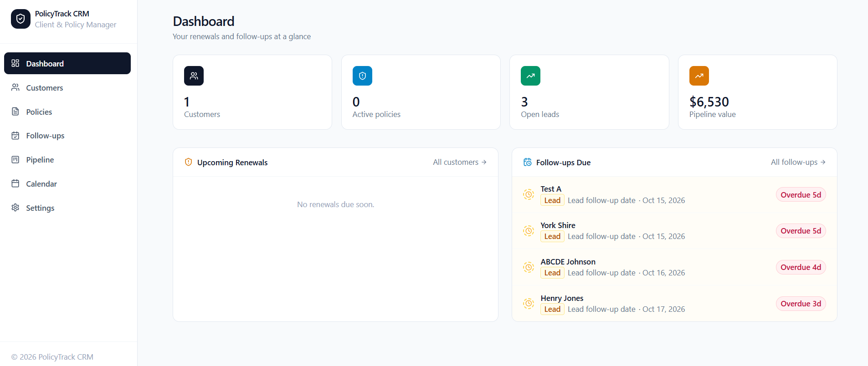
Task: Click the Calendar icon in sidebar
Action: tap(15, 183)
